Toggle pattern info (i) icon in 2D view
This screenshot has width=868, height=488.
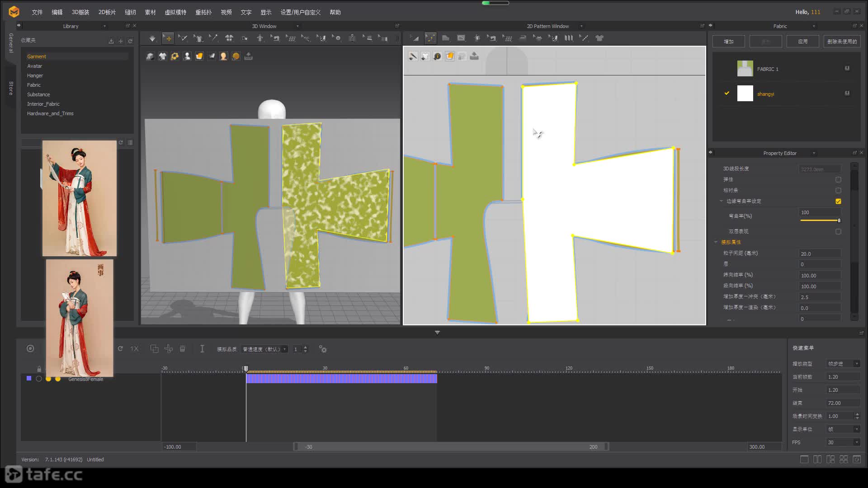(437, 56)
